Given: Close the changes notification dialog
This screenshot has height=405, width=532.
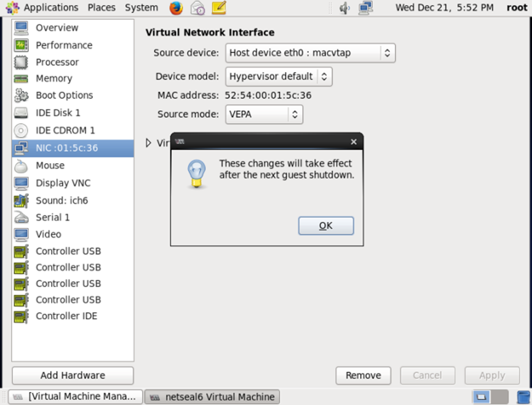Looking at the screenshot, I should (354, 142).
